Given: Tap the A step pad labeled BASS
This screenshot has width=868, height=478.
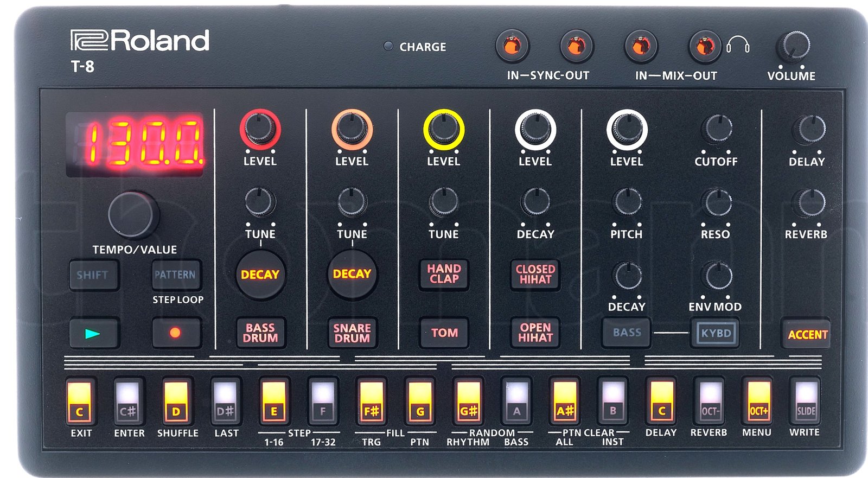Looking at the screenshot, I should pyautogui.click(x=516, y=401).
